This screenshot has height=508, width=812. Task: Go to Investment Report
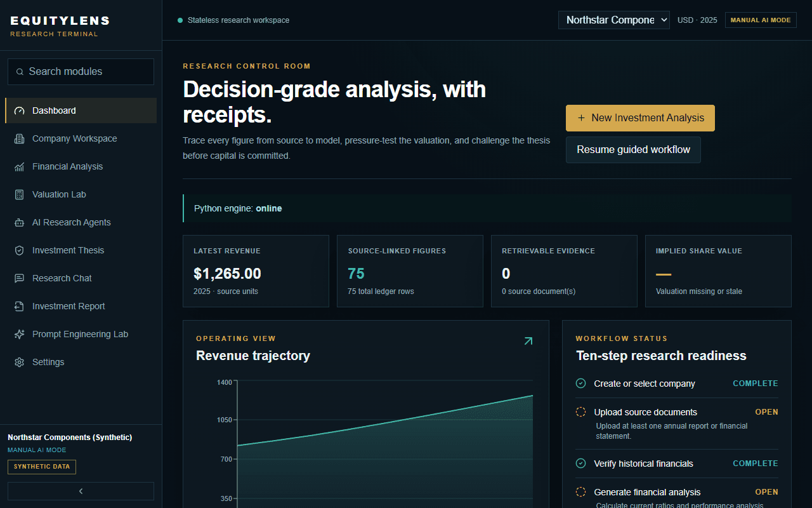pyautogui.click(x=81, y=306)
